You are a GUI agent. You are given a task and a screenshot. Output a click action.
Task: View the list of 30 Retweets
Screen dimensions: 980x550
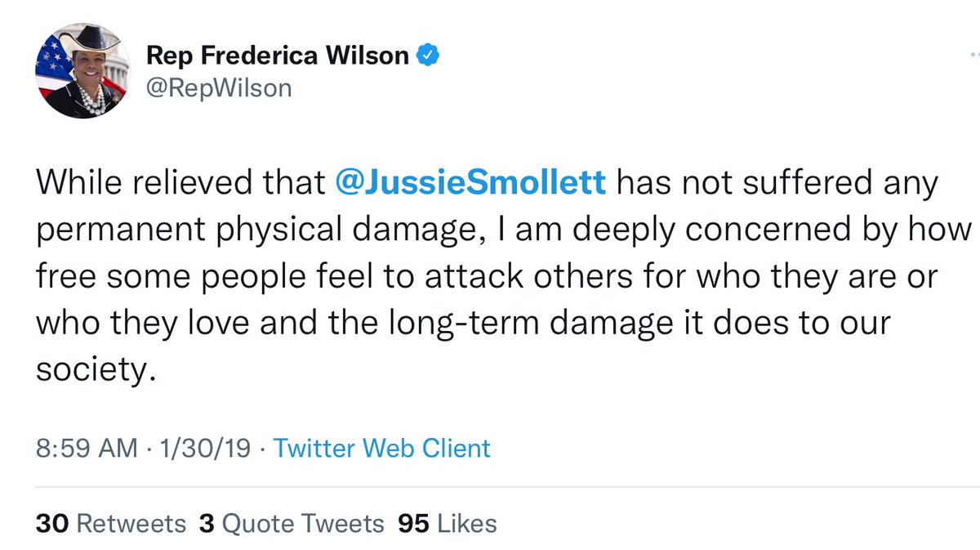pyautogui.click(x=110, y=523)
